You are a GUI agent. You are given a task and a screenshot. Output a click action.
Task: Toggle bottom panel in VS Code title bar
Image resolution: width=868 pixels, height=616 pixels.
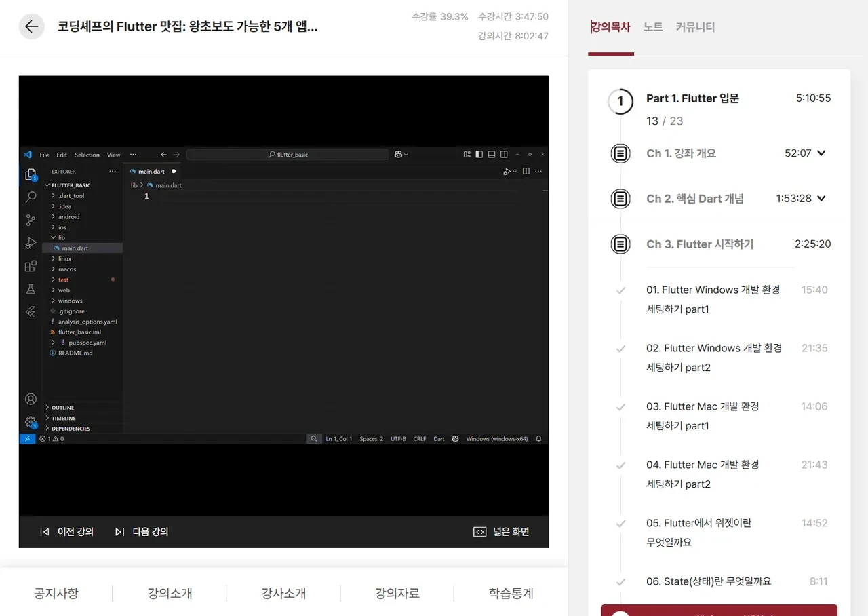pos(492,155)
